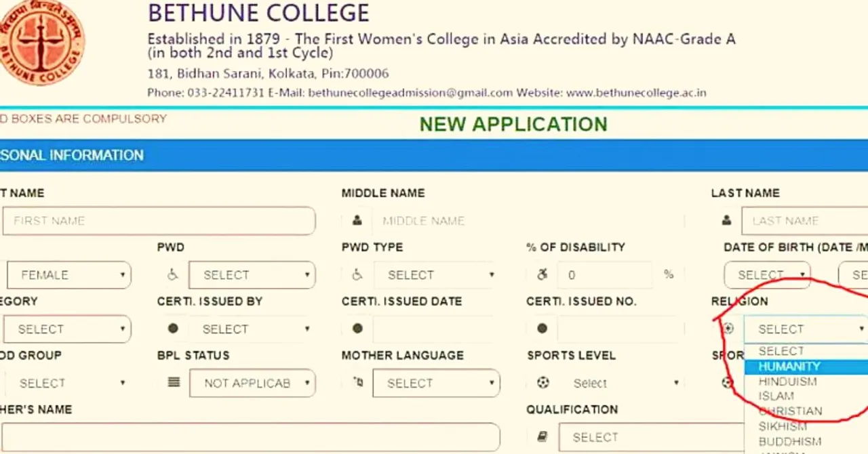
Task: Collapse the open Religion dropdown
Action: [x=806, y=329]
